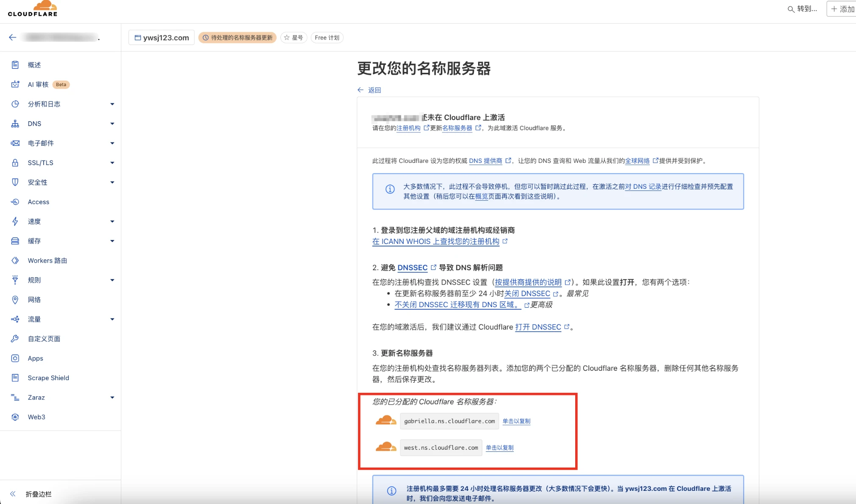The height and width of the screenshot is (504, 856).
Task: Click the DNS network icon
Action: [15, 123]
